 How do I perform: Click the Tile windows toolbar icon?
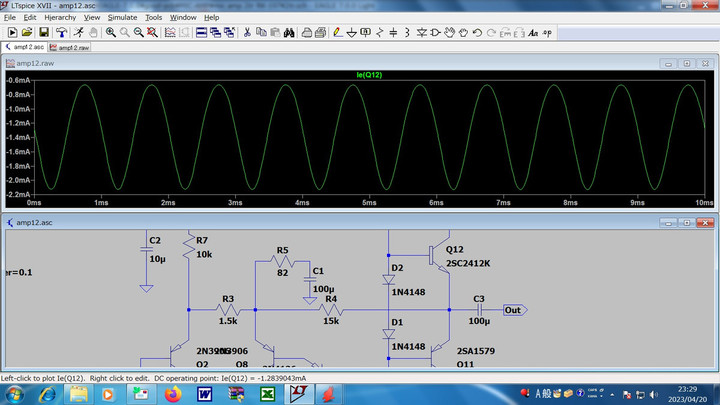201,32
